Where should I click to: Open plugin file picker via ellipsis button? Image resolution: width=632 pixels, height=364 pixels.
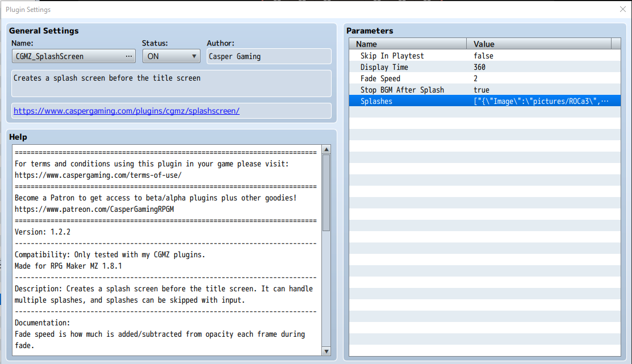tap(128, 56)
